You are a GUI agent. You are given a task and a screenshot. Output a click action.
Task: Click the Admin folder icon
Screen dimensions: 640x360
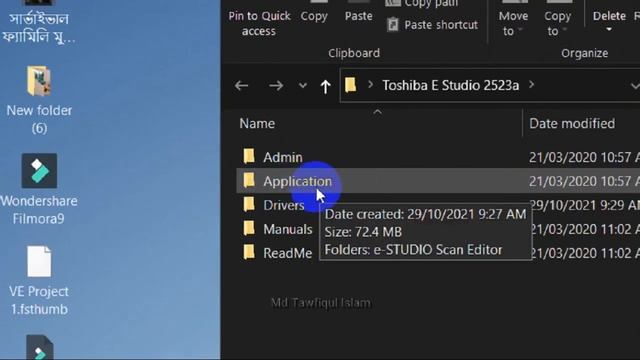pyautogui.click(x=249, y=156)
